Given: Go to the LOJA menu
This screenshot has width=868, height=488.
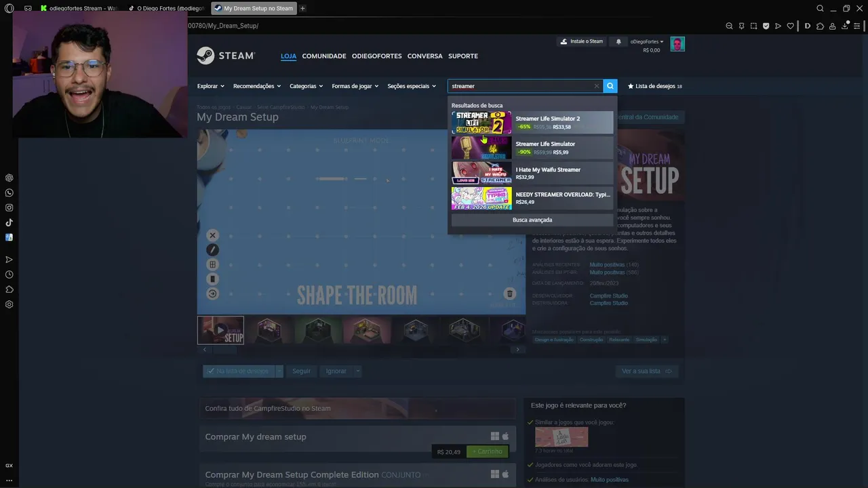Looking at the screenshot, I should pos(289,56).
